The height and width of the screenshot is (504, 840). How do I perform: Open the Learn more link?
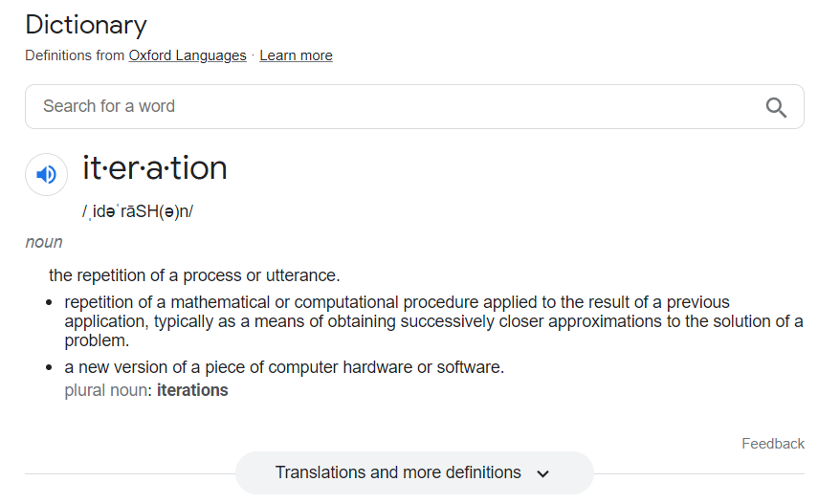click(x=296, y=55)
